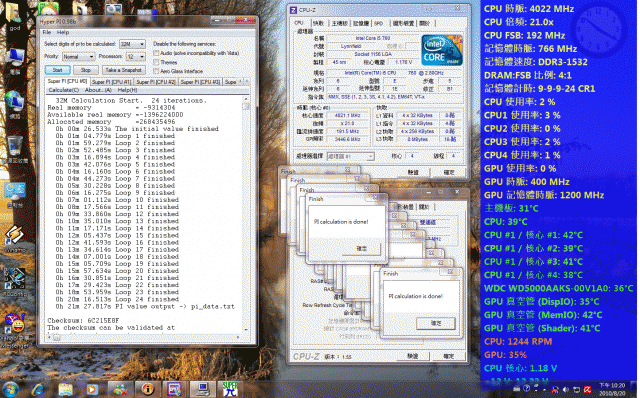Screen dimensions: 640x398
Task: Click the orange info icon in taskbar
Action: pyautogui.click(x=147, y=389)
